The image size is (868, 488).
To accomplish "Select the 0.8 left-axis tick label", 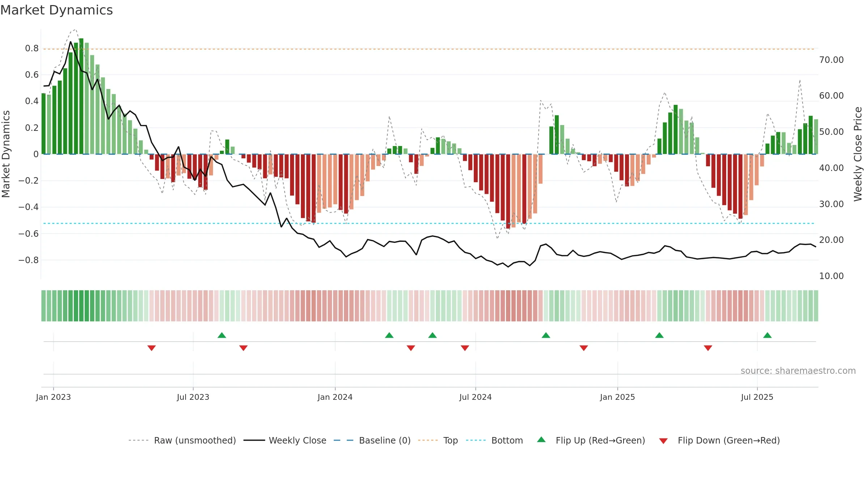I will (32, 48).
